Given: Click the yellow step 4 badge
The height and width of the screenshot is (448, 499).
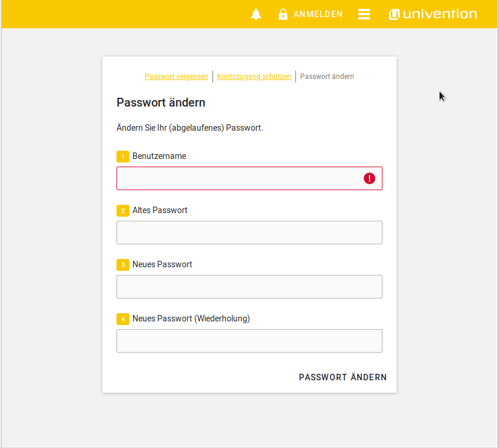Looking at the screenshot, I should click(123, 319).
